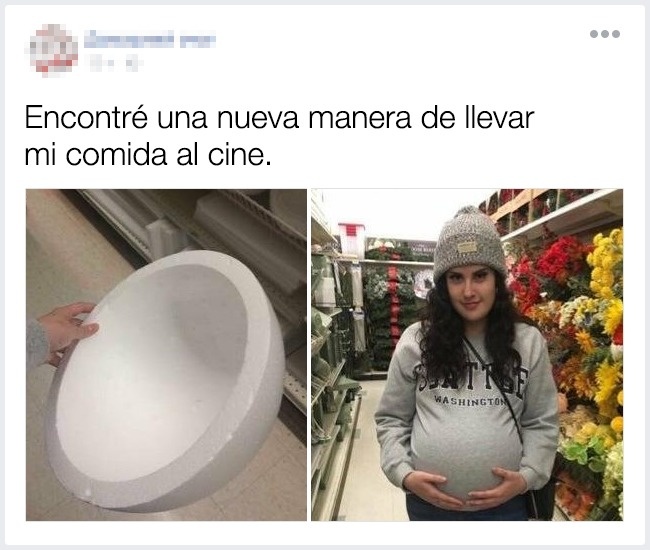Open the three-dot post options menu
This screenshot has height=550, width=650.
(x=605, y=34)
